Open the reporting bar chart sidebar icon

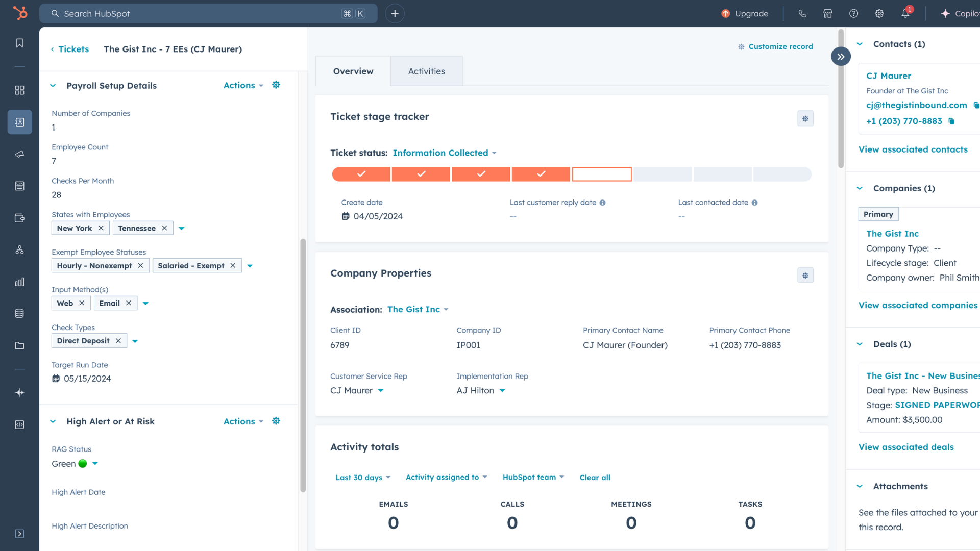click(19, 282)
